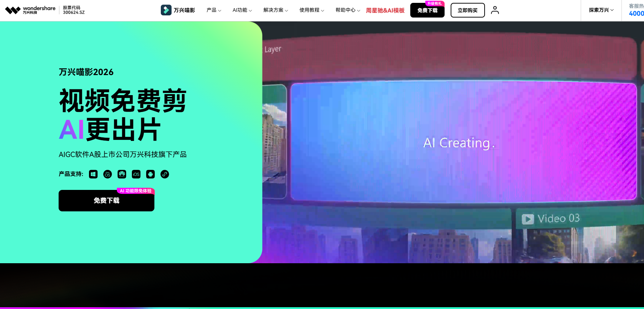Click the AI更出片 headline
Image resolution: width=644 pixels, height=309 pixels.
[x=110, y=129]
